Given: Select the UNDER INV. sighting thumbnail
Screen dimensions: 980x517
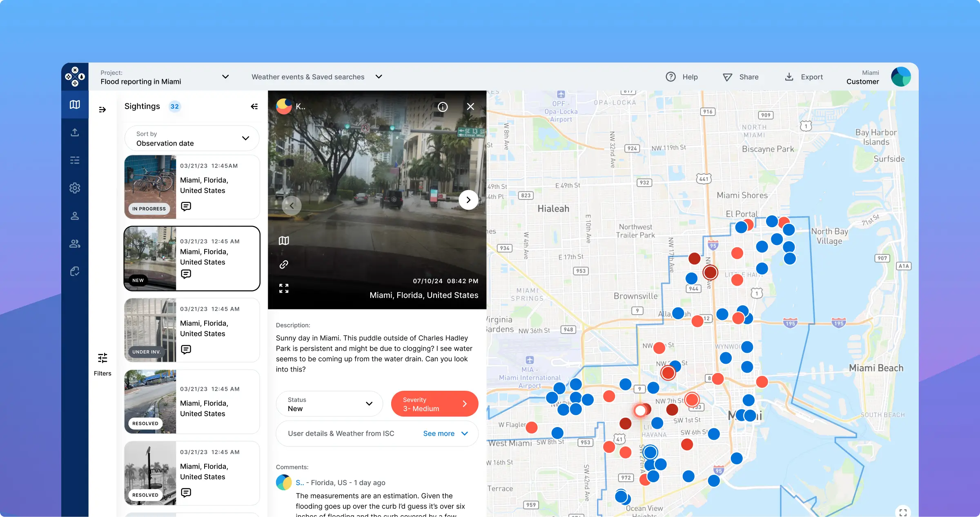Looking at the screenshot, I should point(150,330).
